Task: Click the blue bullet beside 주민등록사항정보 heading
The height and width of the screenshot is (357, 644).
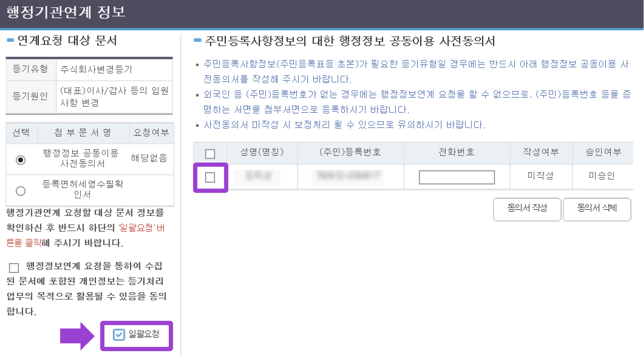Action: 198,40
